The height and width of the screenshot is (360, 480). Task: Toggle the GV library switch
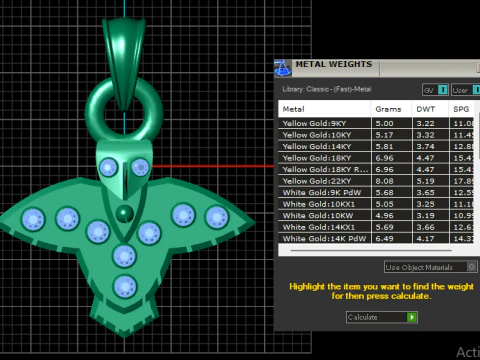435,90
